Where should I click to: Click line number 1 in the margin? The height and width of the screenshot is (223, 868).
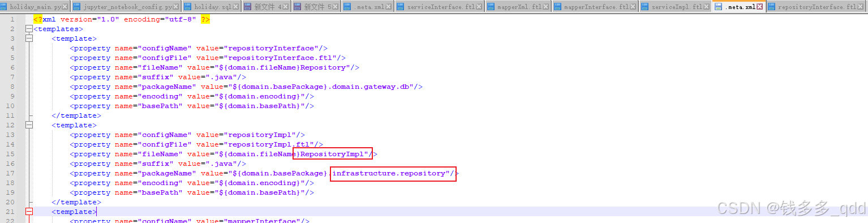pyautogui.click(x=12, y=19)
